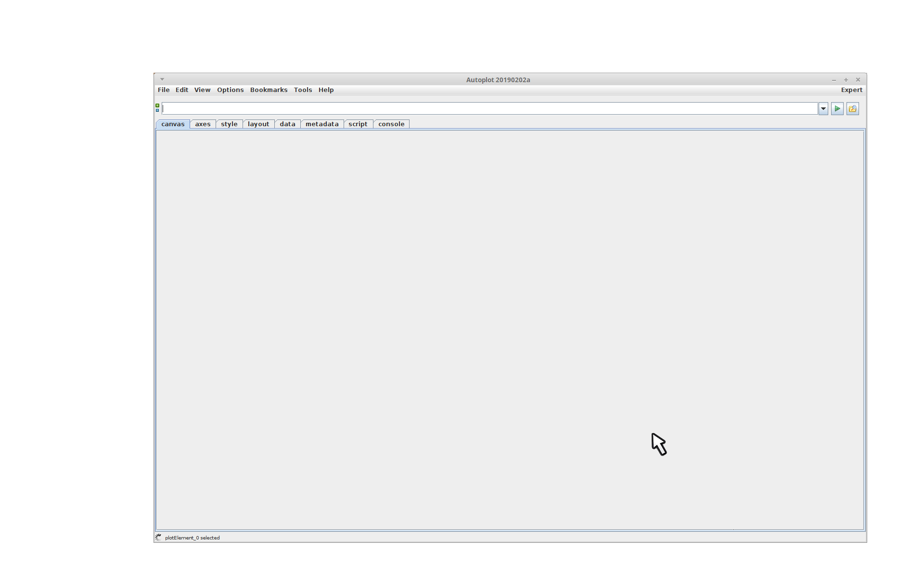Image resolution: width=924 pixels, height=578 pixels.
Task: Open the View menu
Action: tap(202, 90)
